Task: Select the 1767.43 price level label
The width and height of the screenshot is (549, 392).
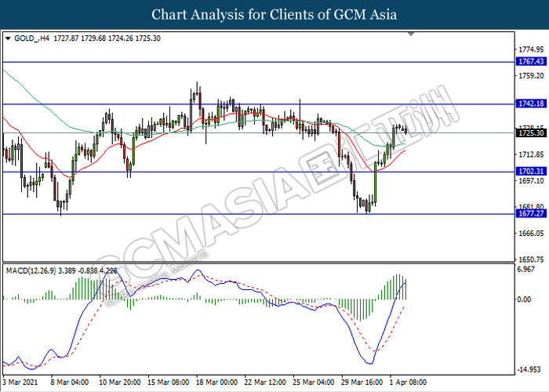Action: (531, 62)
